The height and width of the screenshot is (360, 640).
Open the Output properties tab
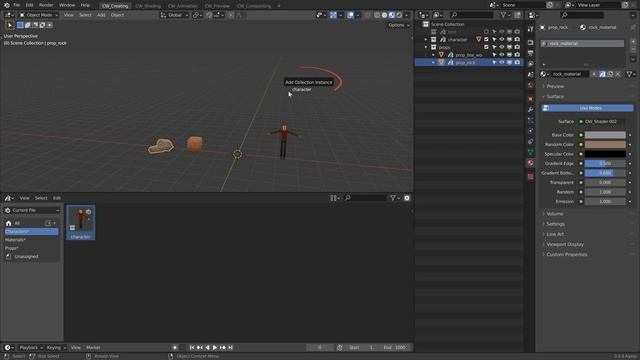(530, 53)
